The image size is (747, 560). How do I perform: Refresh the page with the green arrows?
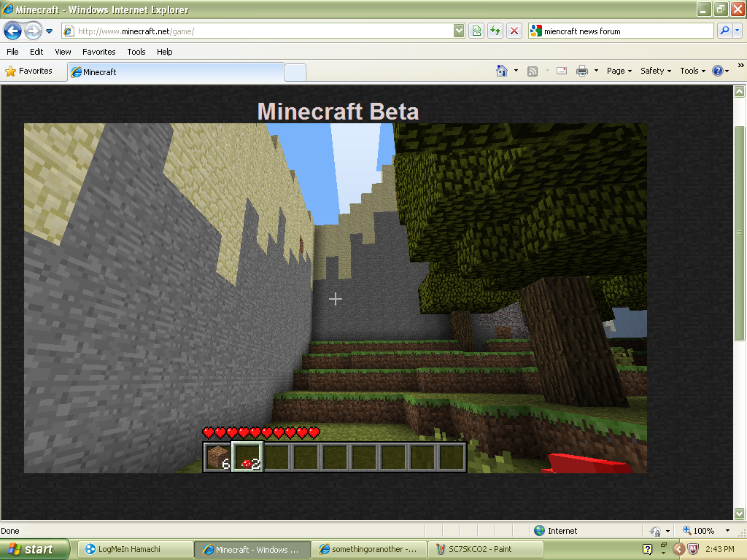(x=495, y=31)
